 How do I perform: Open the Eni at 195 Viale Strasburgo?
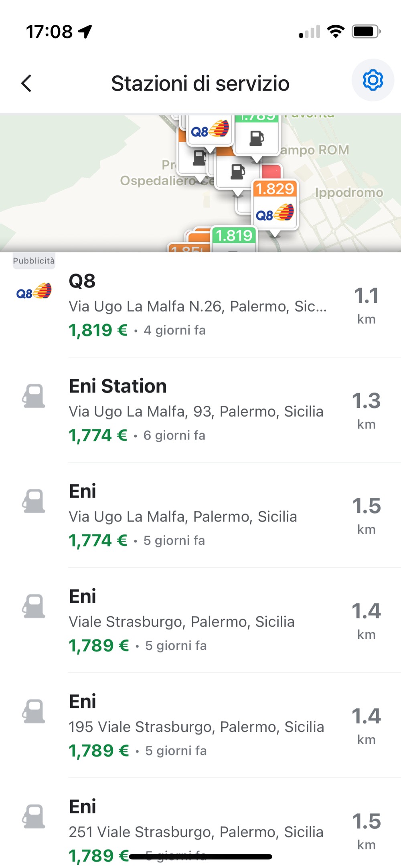[x=200, y=725]
